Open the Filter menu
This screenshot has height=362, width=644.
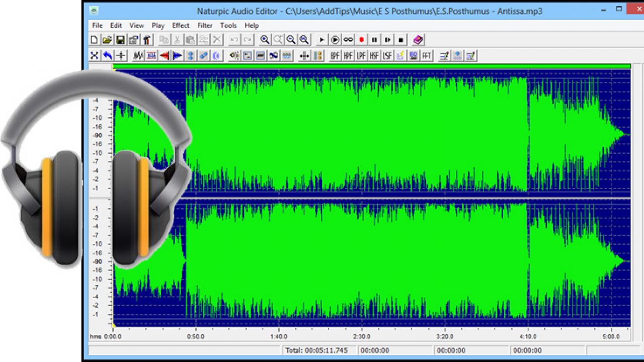coord(205,26)
